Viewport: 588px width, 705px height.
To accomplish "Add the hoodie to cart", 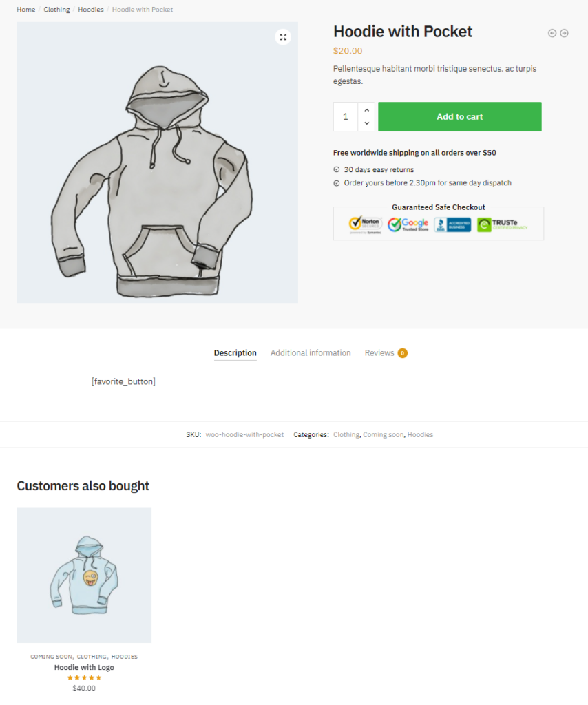I will pos(459,117).
